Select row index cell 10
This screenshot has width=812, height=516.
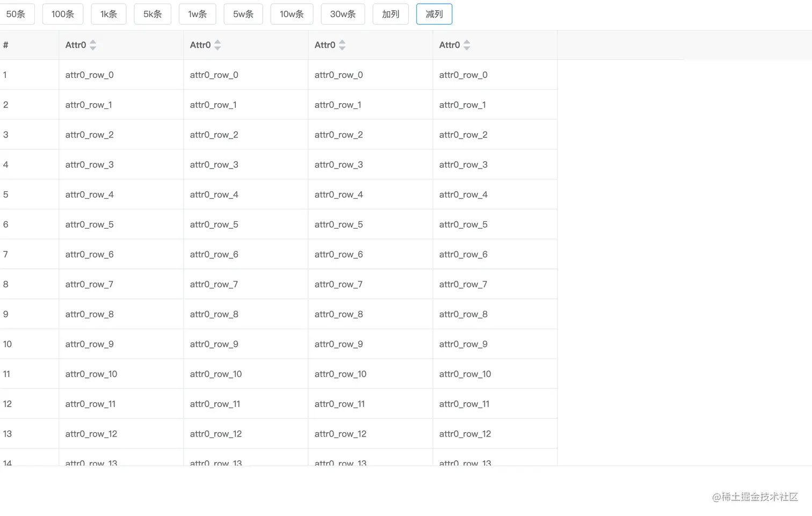[29, 344]
